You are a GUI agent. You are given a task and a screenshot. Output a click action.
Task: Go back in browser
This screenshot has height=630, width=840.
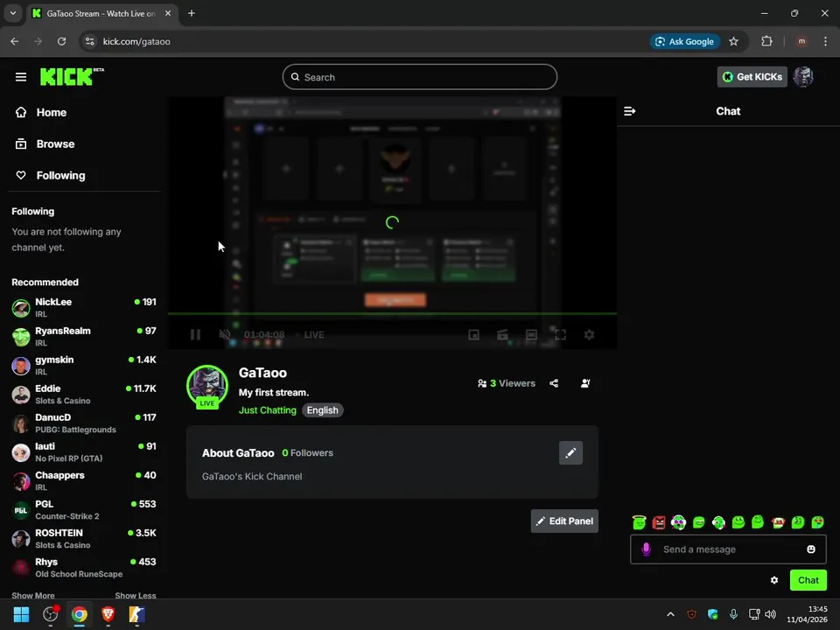(x=15, y=41)
